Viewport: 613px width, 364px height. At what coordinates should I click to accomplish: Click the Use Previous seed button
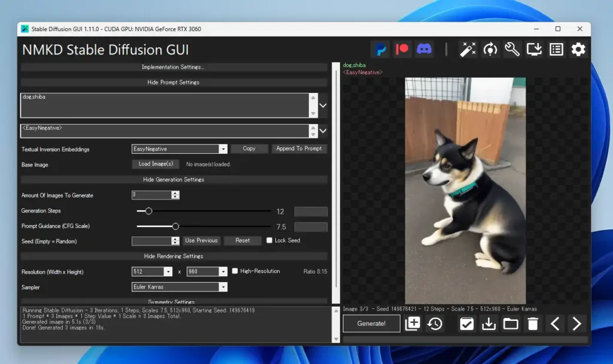[x=201, y=241]
